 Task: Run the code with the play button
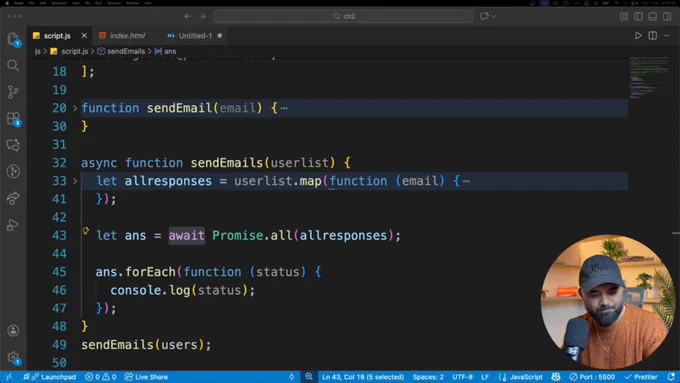(638, 36)
